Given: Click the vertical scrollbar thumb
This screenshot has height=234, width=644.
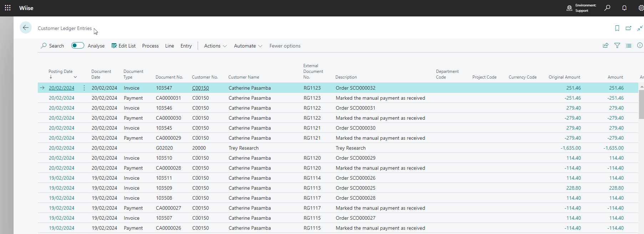Looking at the screenshot, I should (641, 104).
